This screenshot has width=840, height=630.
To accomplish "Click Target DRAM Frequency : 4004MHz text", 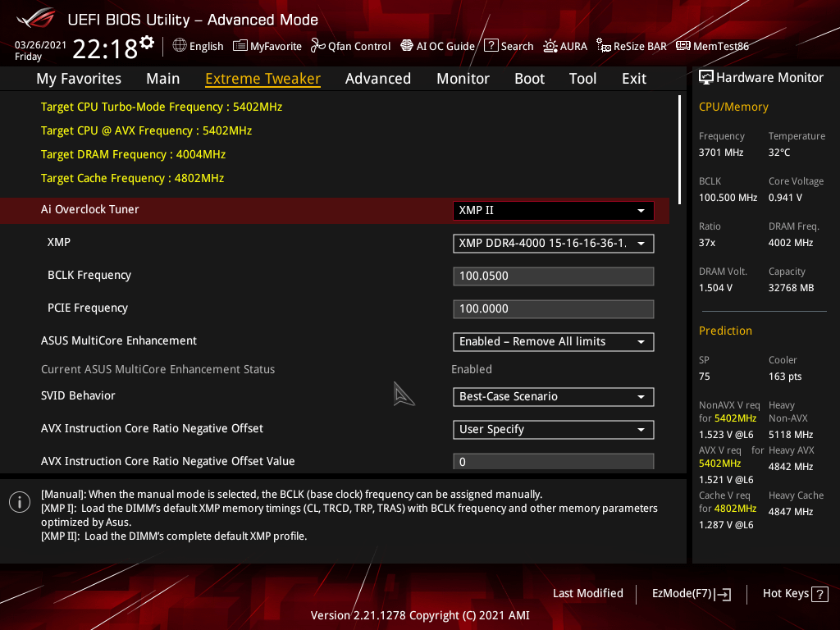I will tap(134, 155).
